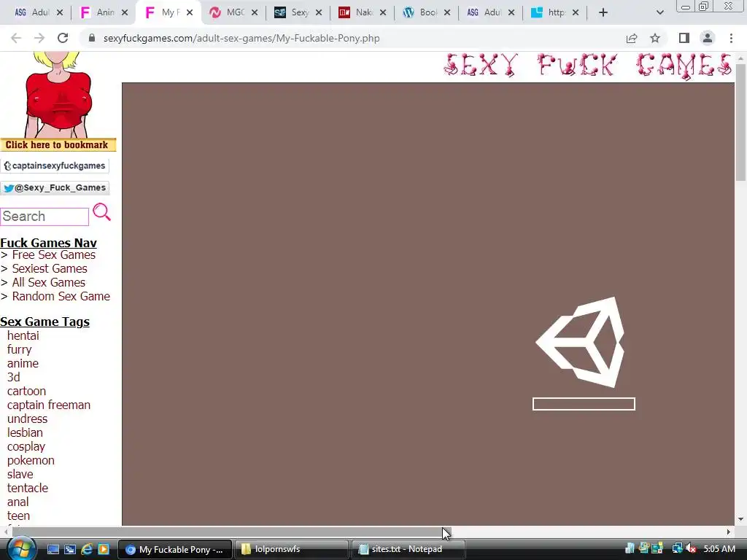
Task: Click the Unity logo in game loader
Action: [x=581, y=342]
